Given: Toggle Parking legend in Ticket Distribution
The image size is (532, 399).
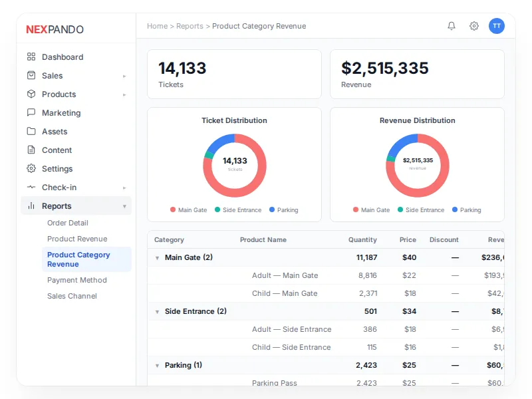Looking at the screenshot, I should click(x=284, y=210).
